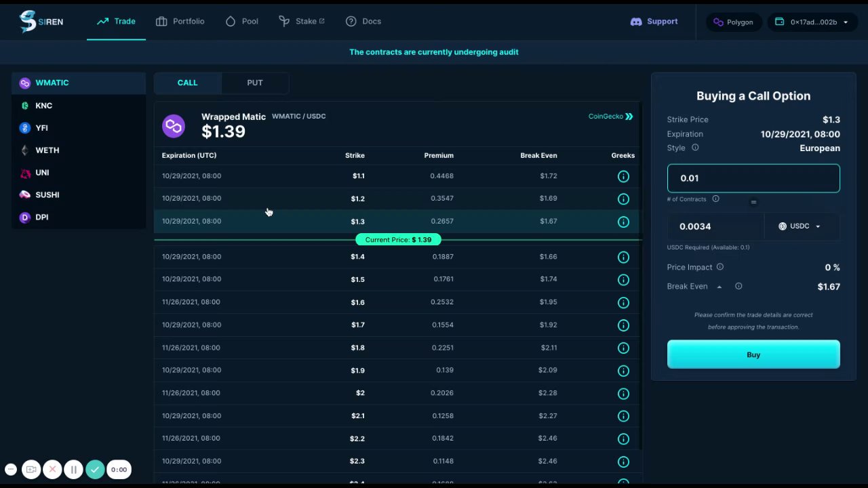Show the # of Contracts info icon
This screenshot has width=868, height=488.
pyautogui.click(x=715, y=199)
